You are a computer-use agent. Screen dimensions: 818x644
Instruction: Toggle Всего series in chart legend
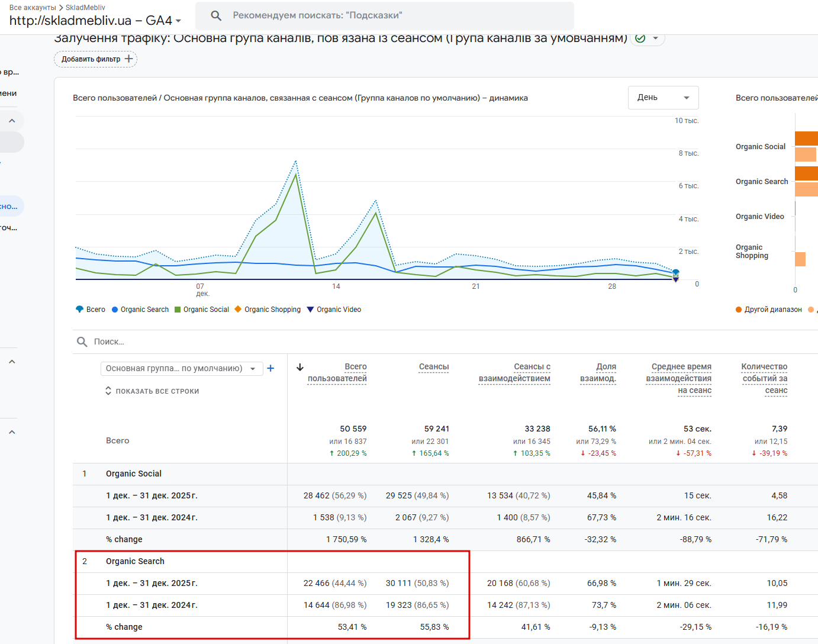[91, 310]
